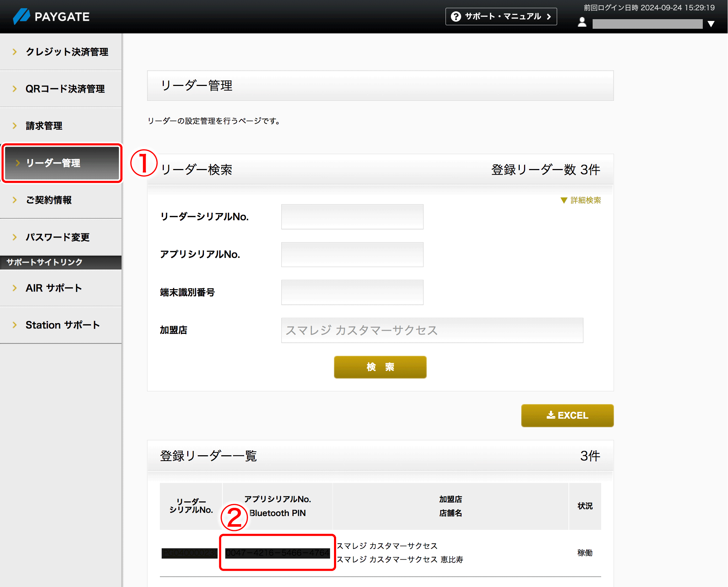Open the 加盟店 merchant selection field
The image size is (728, 587).
[432, 330]
